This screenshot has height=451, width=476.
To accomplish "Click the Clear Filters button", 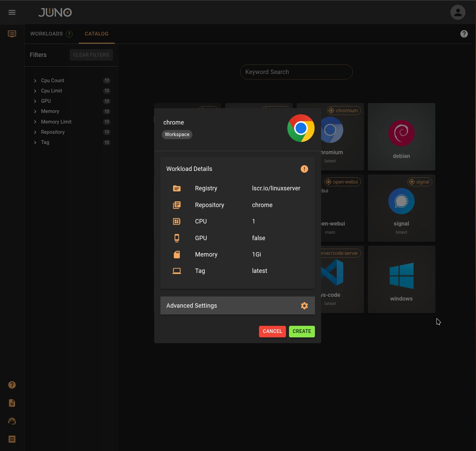I will 91,55.
